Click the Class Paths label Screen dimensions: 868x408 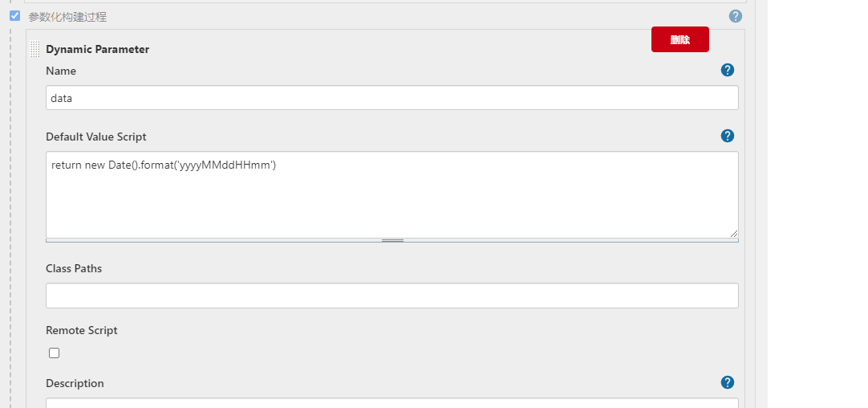(x=74, y=268)
